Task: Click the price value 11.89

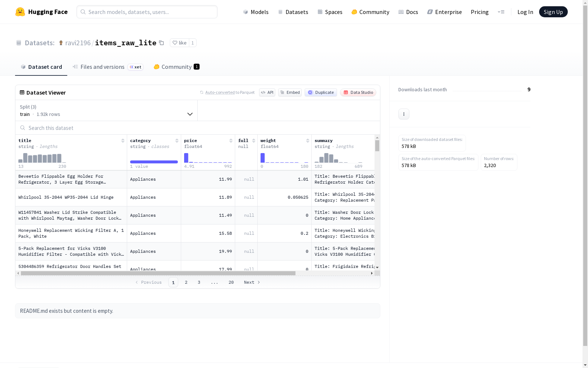Action: 225,197
